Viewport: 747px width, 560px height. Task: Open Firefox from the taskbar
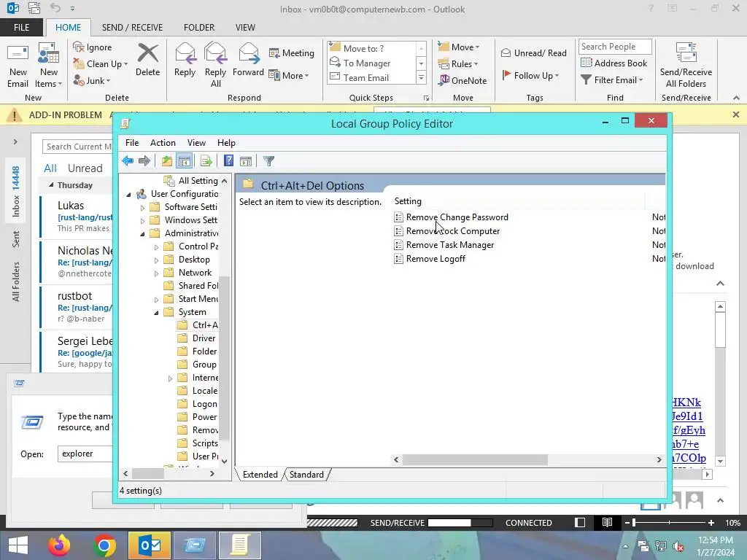(59, 545)
